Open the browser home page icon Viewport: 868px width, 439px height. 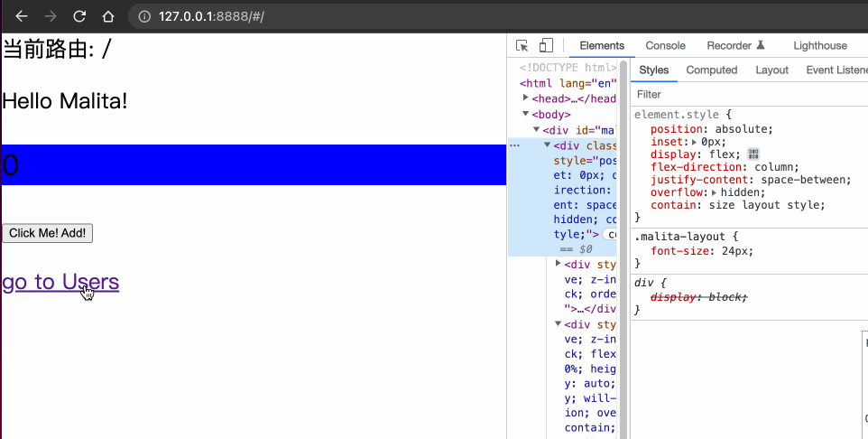coord(108,16)
